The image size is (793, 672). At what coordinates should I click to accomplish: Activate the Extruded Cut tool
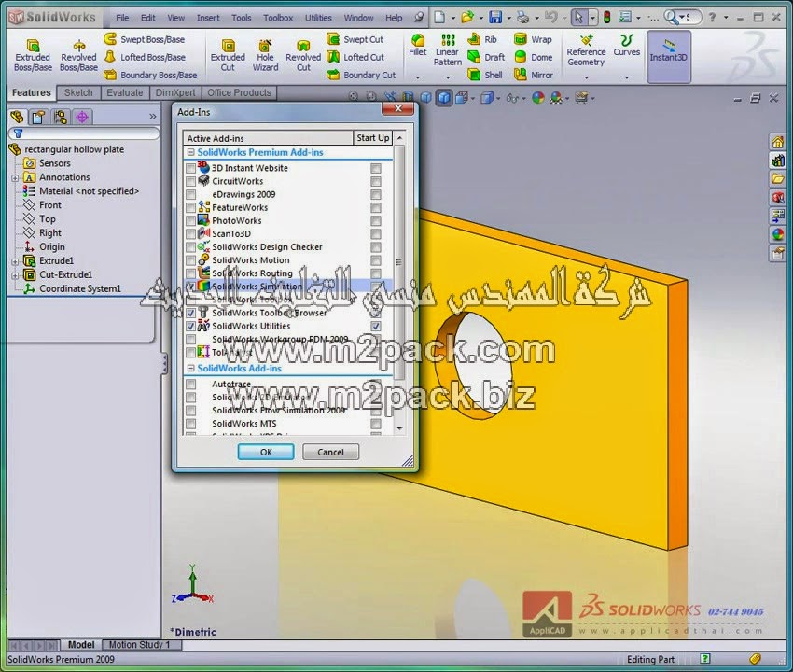click(x=228, y=56)
